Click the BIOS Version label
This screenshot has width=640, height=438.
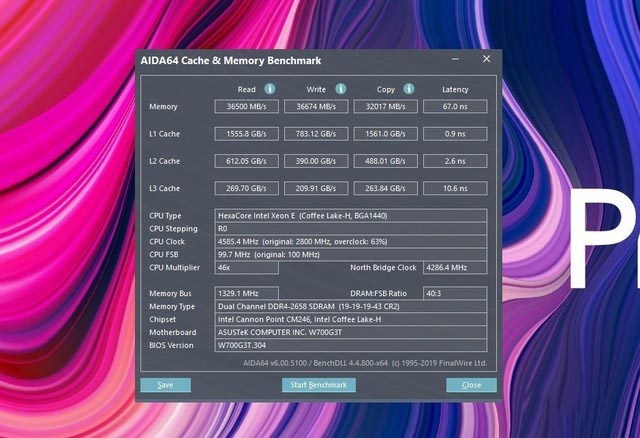click(171, 345)
